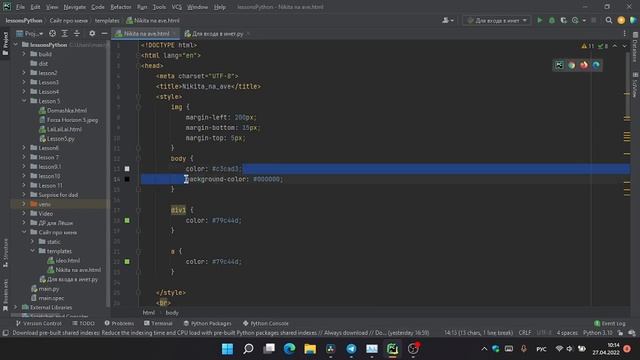The width and height of the screenshot is (640, 360).
Task: Click the green div1 color gutter swatch
Action: (x=127, y=220)
